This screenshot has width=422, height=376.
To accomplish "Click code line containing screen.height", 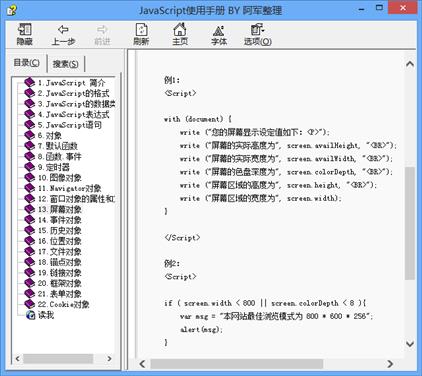I will pos(278,185).
